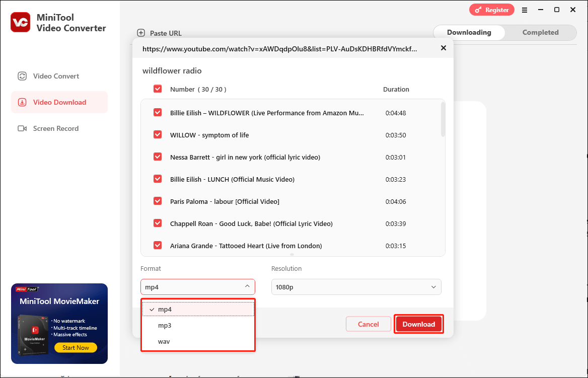Click Billie Eilish WILDFLOWER song title
This screenshot has height=378, width=588.
[267, 113]
